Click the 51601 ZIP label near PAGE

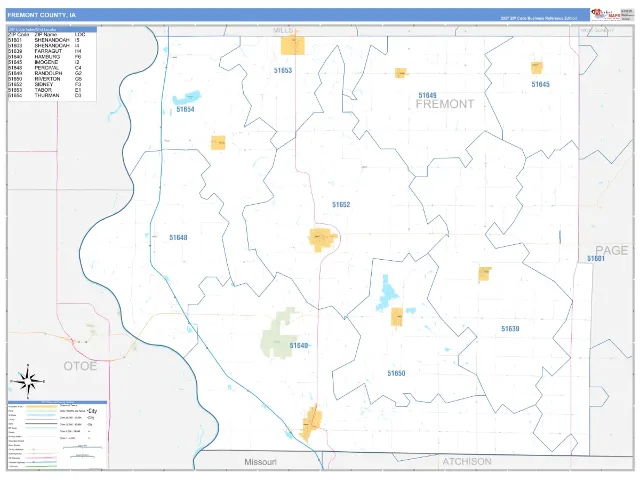tap(596, 258)
